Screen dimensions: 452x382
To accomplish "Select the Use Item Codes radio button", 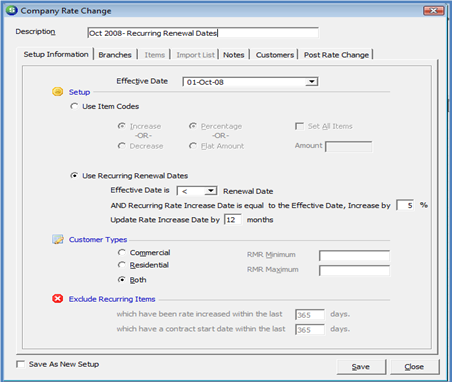I will coord(74,106).
